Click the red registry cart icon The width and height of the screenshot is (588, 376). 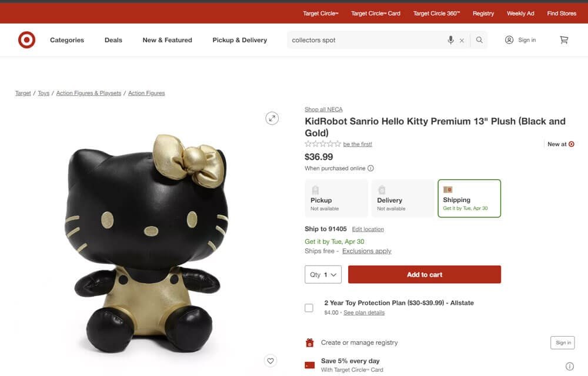(x=309, y=342)
